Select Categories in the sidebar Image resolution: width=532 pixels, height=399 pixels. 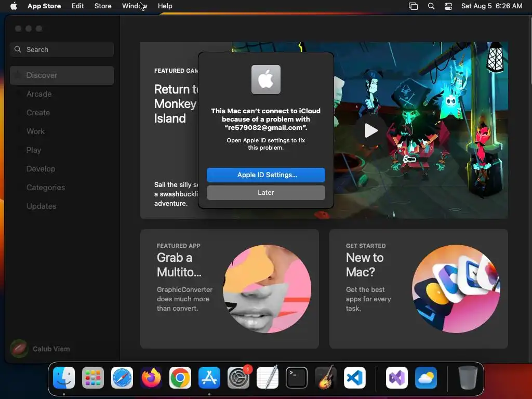pos(62,187)
